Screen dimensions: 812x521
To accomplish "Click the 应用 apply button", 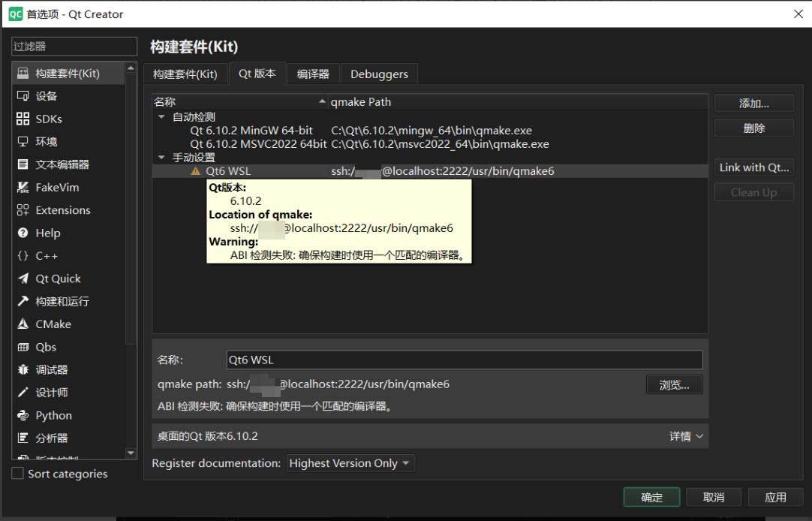I will tap(776, 497).
